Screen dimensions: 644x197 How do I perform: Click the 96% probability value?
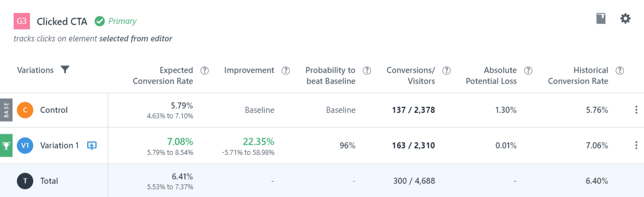[x=348, y=145]
